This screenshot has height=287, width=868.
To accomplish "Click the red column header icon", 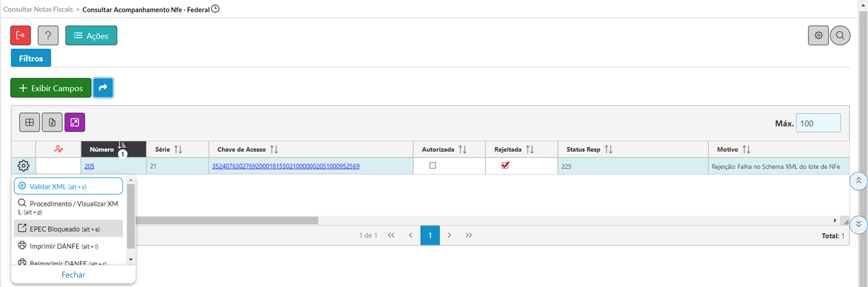I will coord(59,149).
